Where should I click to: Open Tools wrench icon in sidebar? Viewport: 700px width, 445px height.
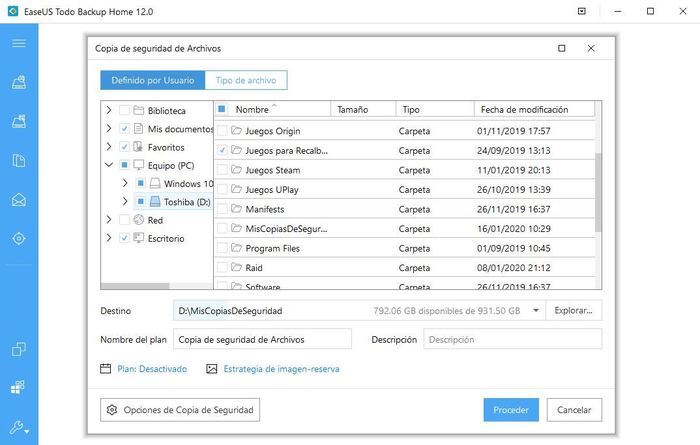pos(17,427)
